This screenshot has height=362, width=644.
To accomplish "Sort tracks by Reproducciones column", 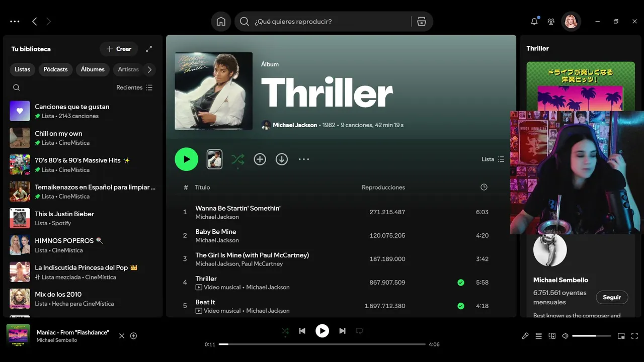I will tap(383, 187).
